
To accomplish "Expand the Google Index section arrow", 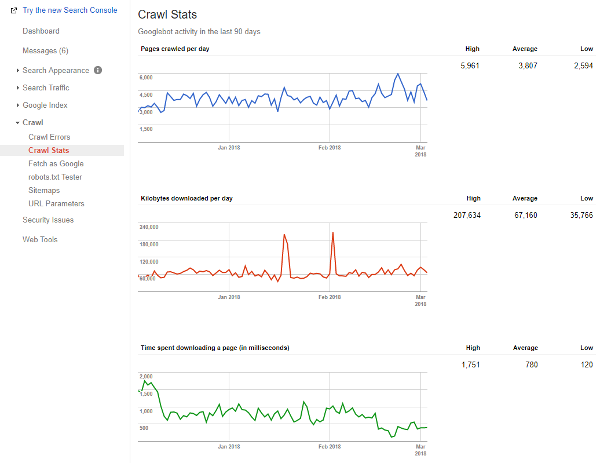I will point(18,105).
